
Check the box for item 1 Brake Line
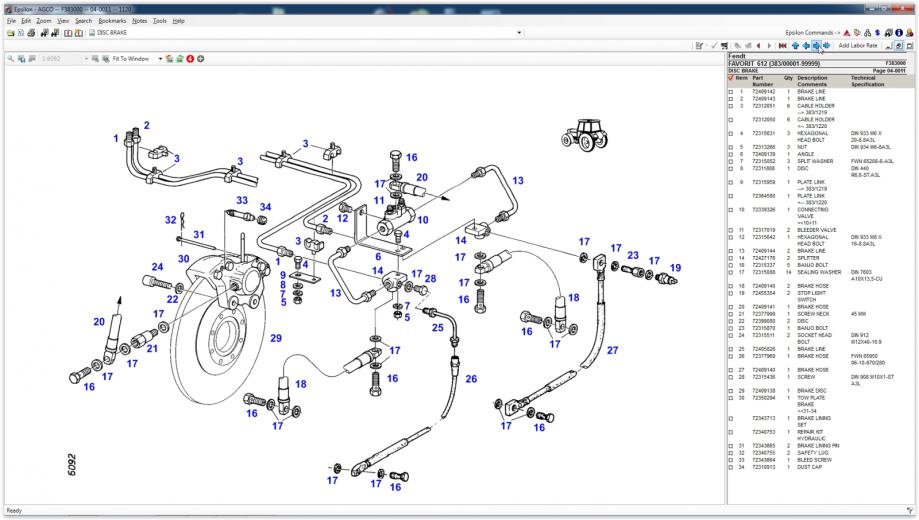click(x=731, y=92)
